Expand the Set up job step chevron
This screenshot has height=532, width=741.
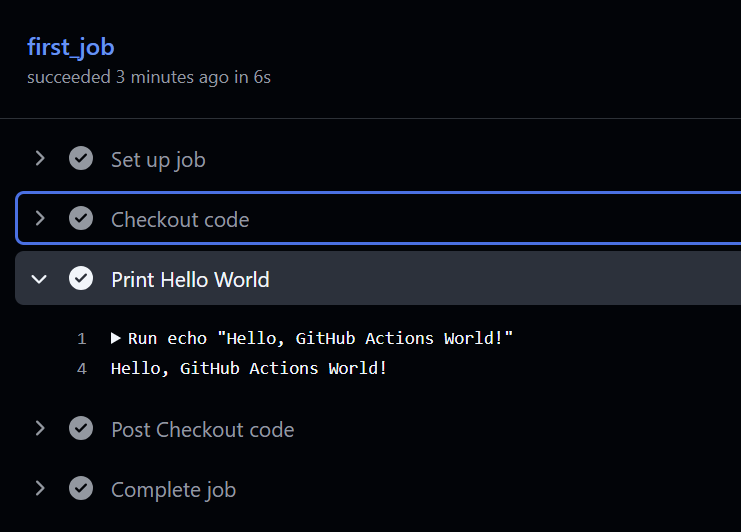tap(40, 159)
